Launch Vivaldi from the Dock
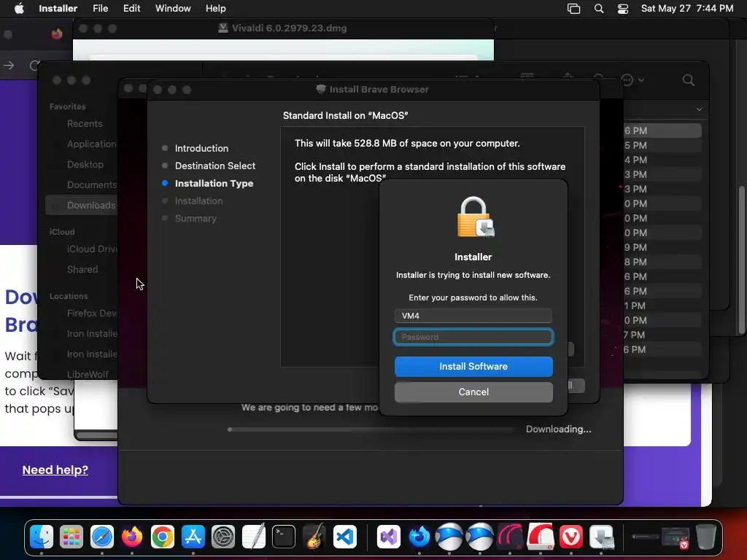 pyautogui.click(x=570, y=537)
